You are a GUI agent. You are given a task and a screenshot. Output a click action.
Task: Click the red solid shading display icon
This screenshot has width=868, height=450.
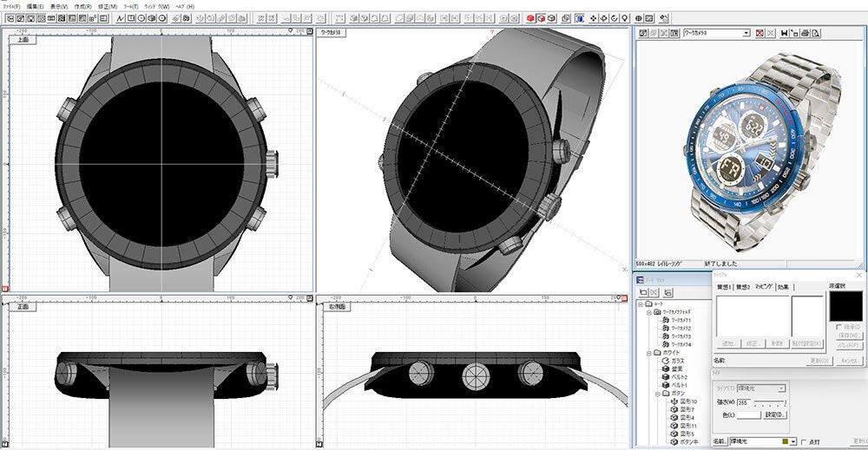tap(529, 17)
